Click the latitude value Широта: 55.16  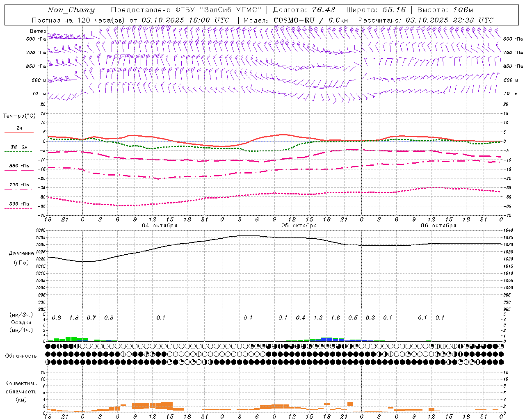(376, 10)
